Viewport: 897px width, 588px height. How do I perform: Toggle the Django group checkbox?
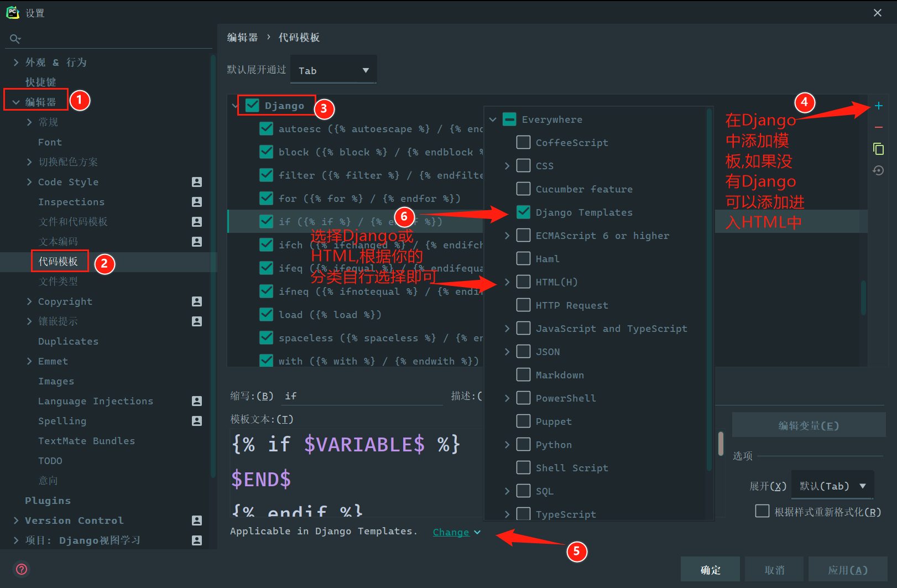252,106
